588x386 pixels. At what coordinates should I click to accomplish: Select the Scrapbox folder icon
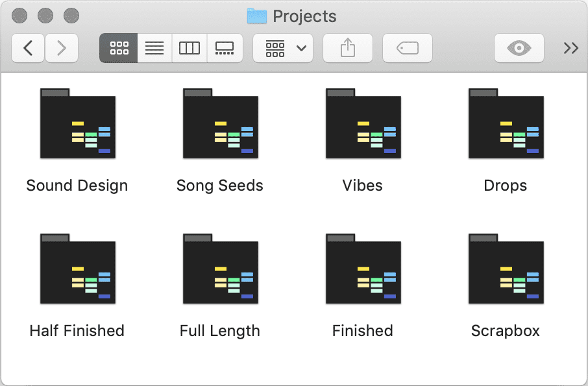point(506,269)
